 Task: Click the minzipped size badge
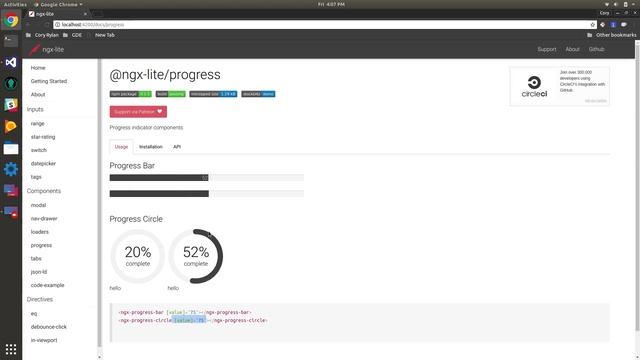[213, 94]
